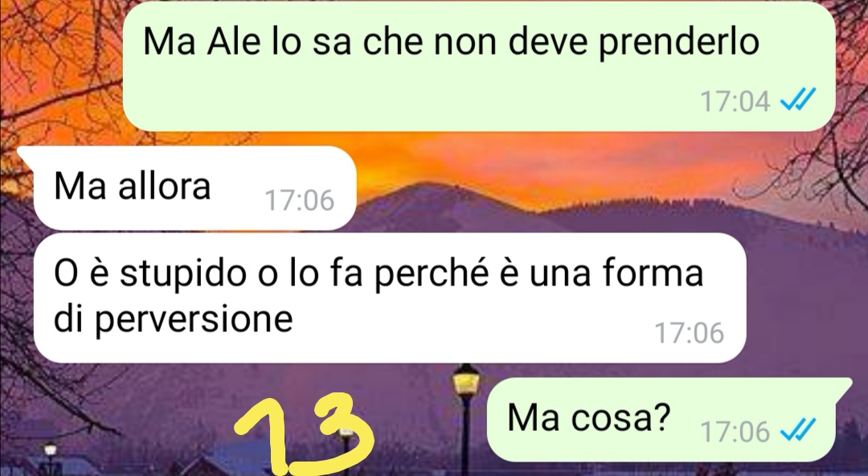Tap the tail of the 'Ma allora' bubble

pos(26,154)
